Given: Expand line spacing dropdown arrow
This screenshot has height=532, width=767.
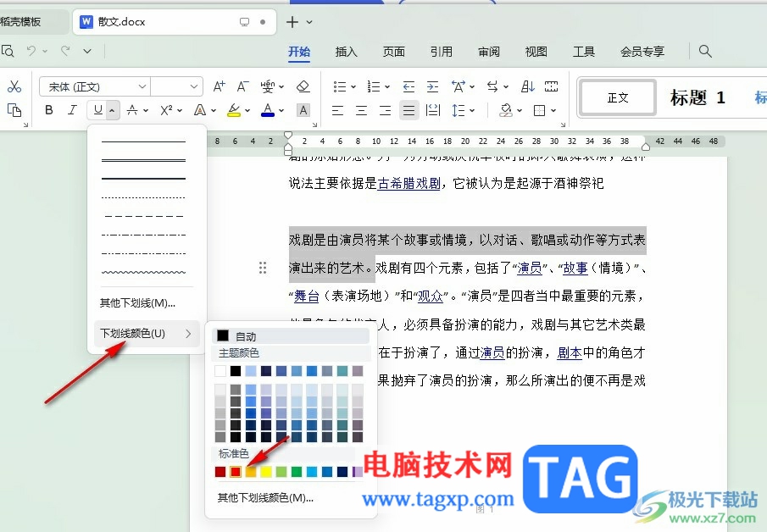Looking at the screenshot, I should (x=472, y=110).
